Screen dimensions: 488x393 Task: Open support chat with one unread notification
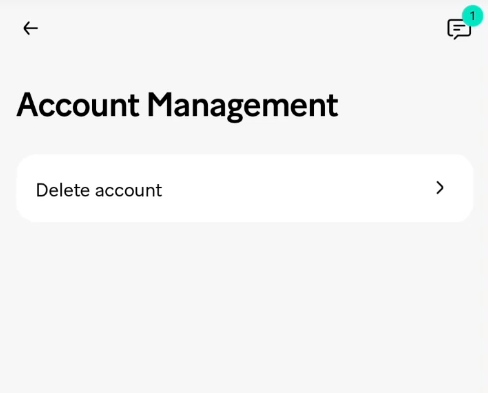pyautogui.click(x=459, y=29)
